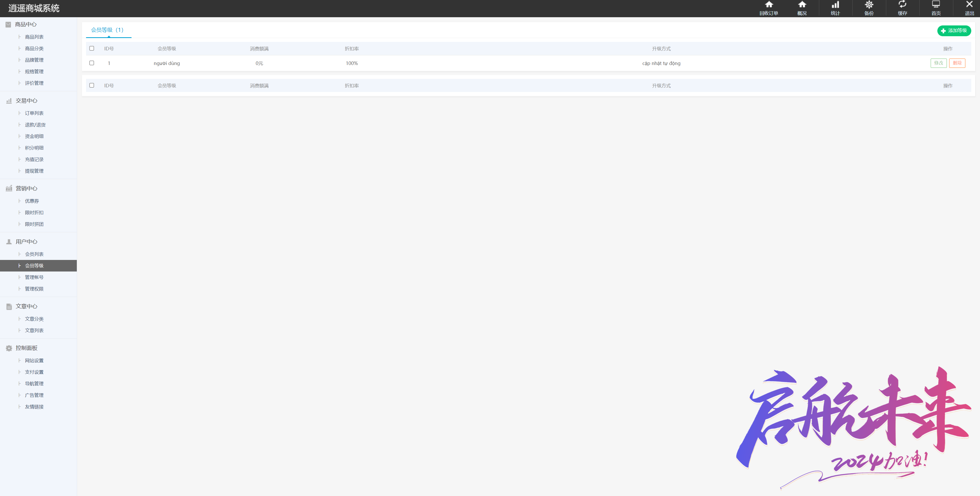Image resolution: width=980 pixels, height=496 pixels.
Task: Click the 交易中心 section heading
Action: 27,101
